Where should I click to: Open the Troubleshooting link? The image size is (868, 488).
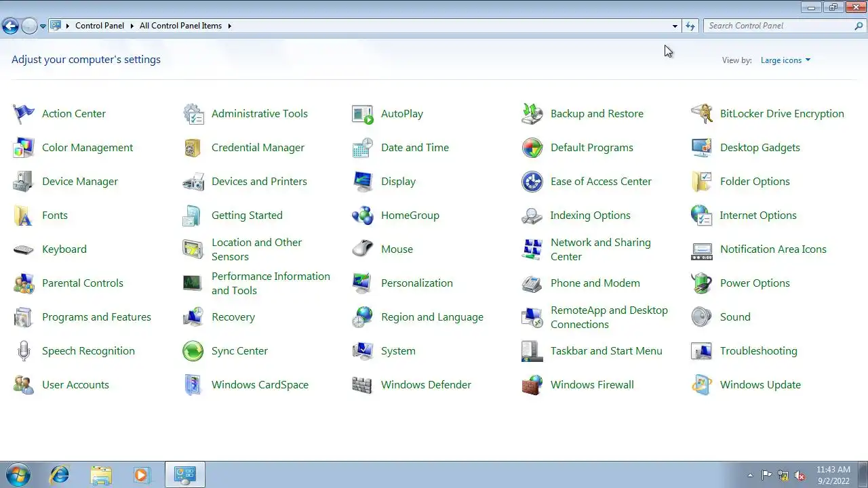click(759, 351)
